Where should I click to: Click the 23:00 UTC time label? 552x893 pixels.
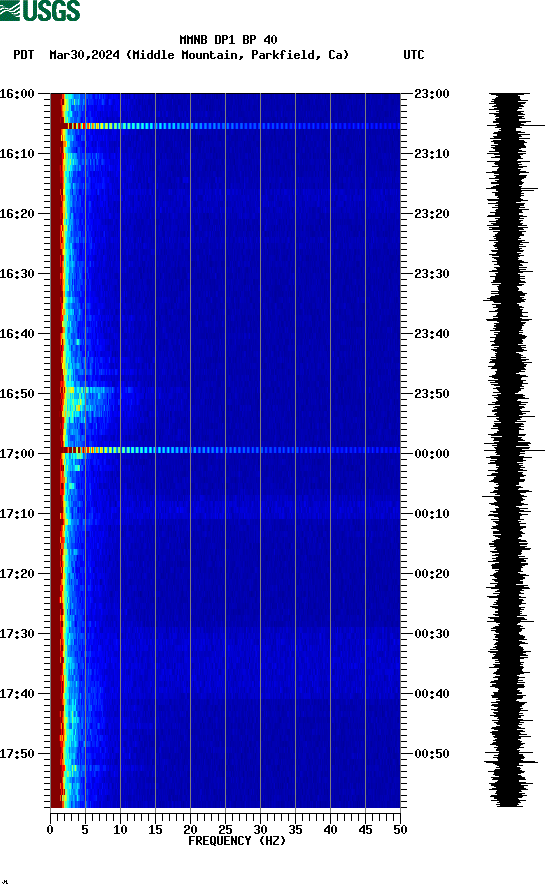432,94
